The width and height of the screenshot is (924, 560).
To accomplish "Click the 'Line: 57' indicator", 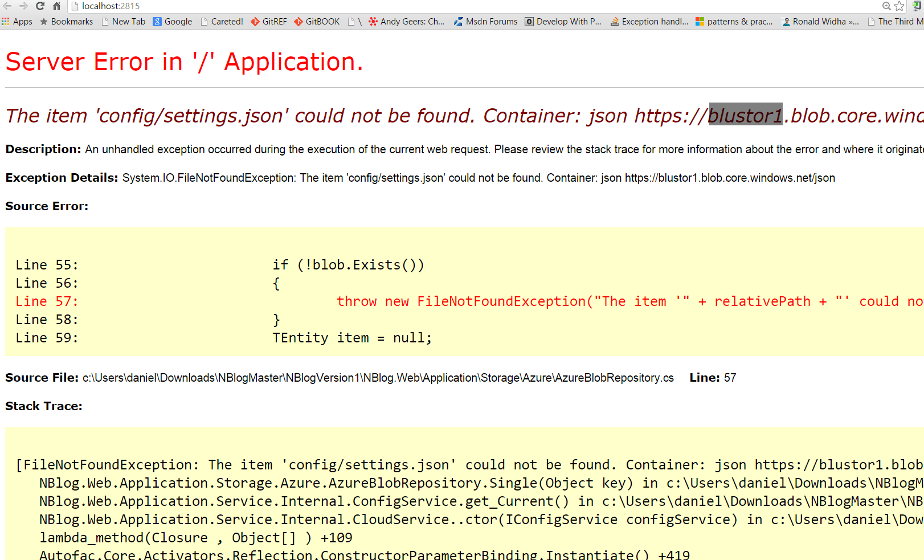I will [x=713, y=378].
